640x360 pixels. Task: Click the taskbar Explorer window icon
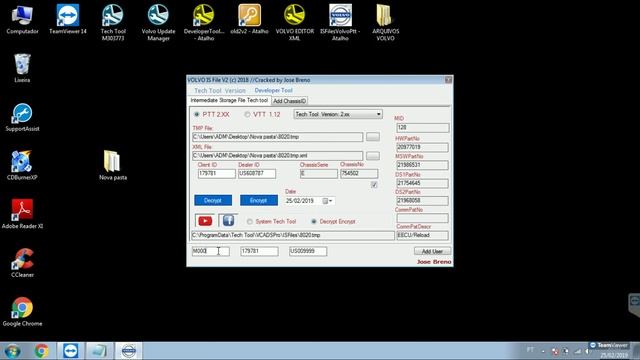coord(99,351)
